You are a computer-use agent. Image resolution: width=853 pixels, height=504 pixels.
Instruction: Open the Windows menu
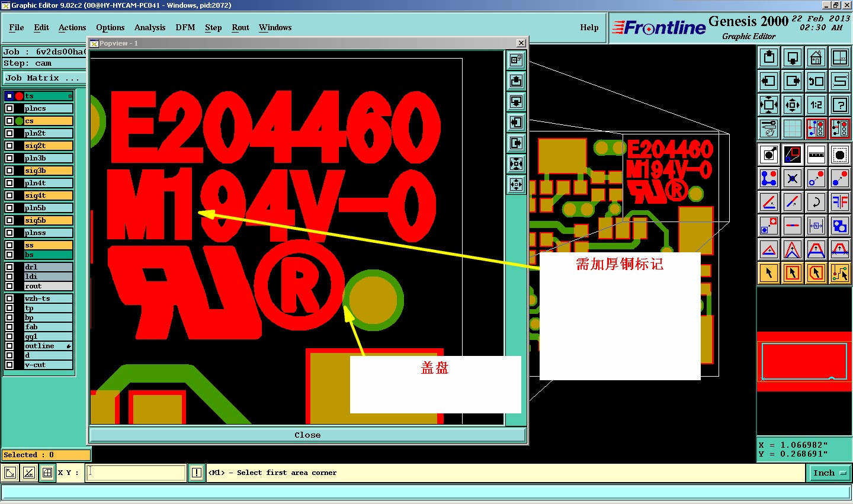275,27
